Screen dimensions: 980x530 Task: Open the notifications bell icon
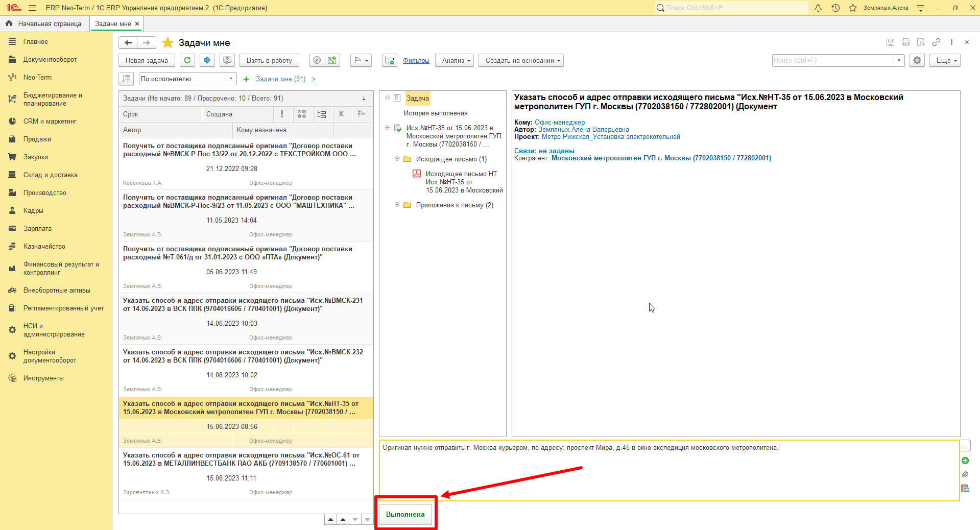click(818, 8)
